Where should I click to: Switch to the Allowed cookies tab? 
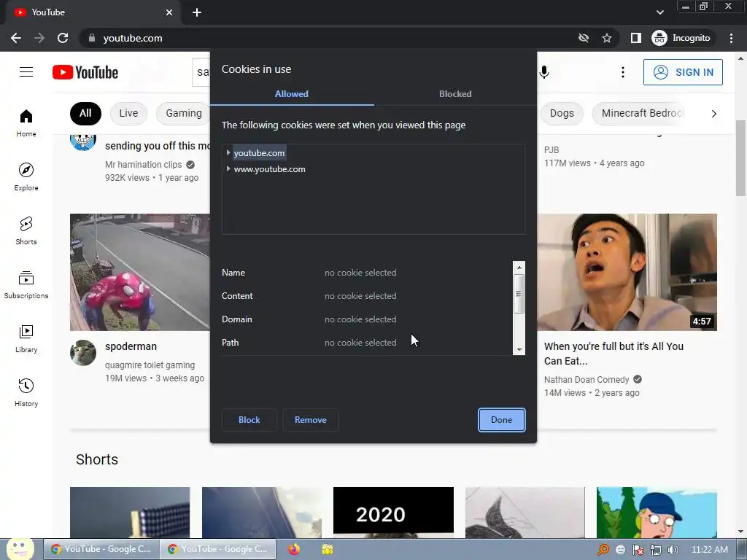click(x=292, y=94)
